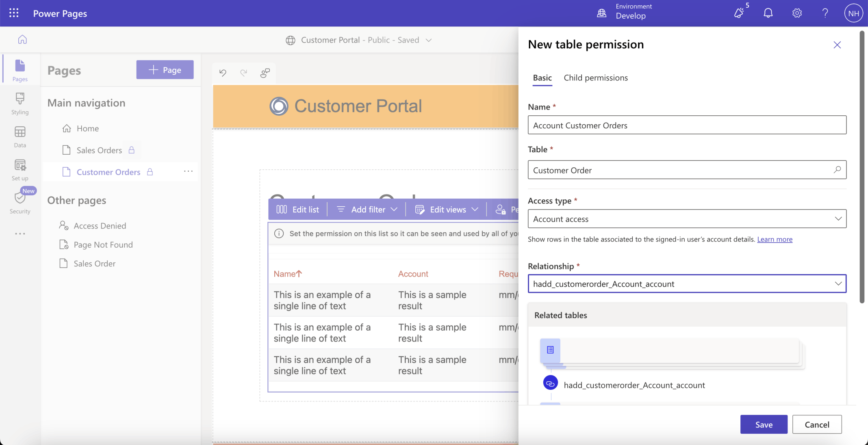The image size is (868, 445).
Task: Click the undo arrow icon
Action: click(x=223, y=73)
